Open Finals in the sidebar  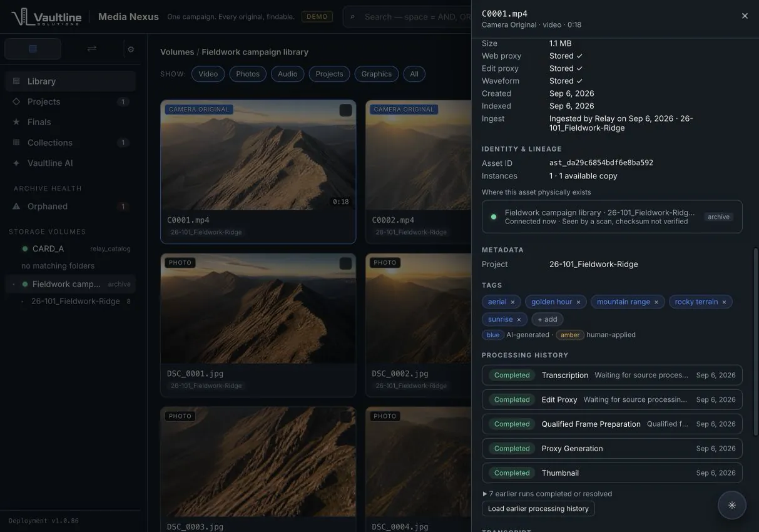70,122
